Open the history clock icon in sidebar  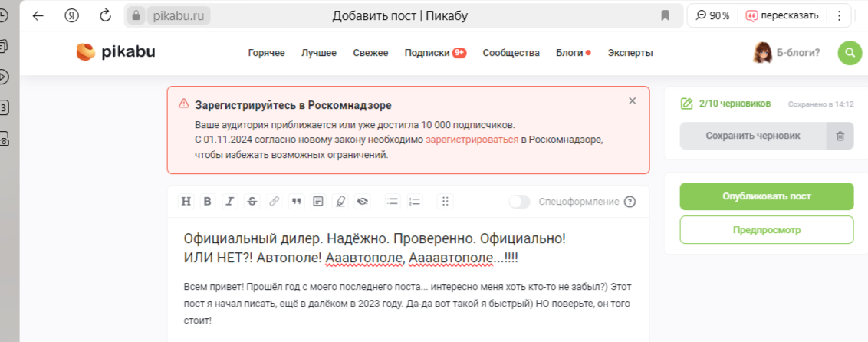pyautogui.click(x=5, y=15)
